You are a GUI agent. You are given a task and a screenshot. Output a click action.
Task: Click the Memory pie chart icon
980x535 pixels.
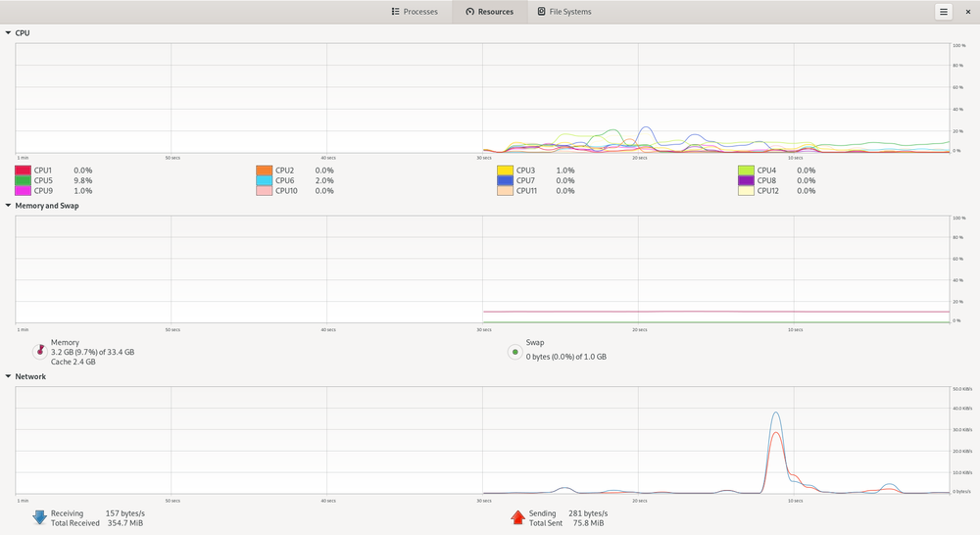(x=39, y=352)
